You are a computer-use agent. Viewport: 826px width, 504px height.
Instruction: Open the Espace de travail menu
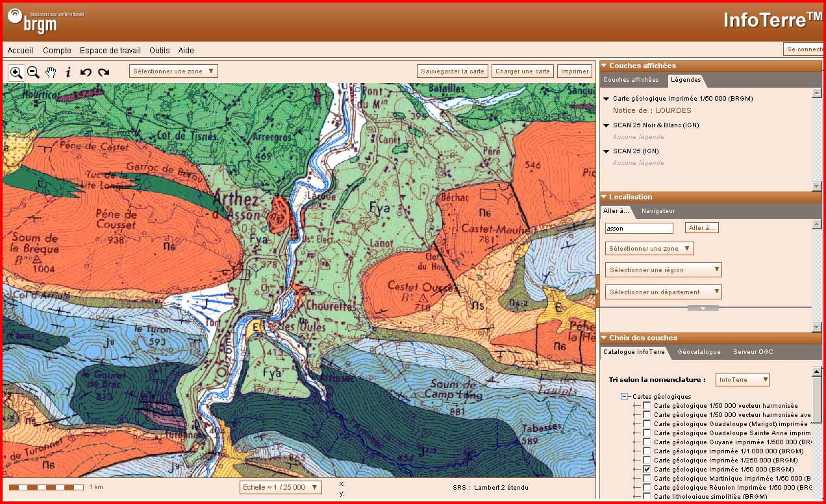point(110,51)
